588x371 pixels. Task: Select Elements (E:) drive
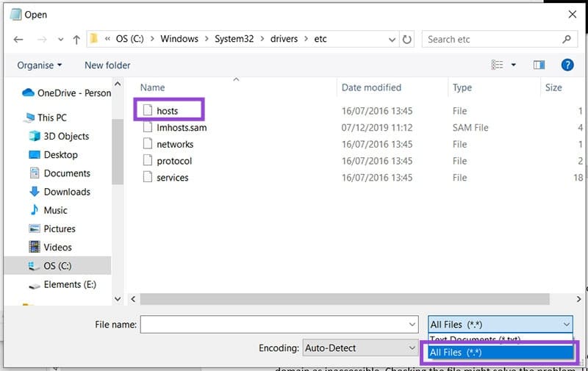pyautogui.click(x=62, y=284)
